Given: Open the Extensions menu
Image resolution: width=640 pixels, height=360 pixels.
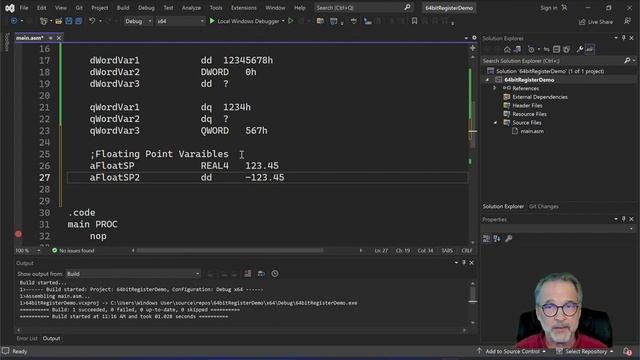Looking at the screenshot, I should 244,8.
